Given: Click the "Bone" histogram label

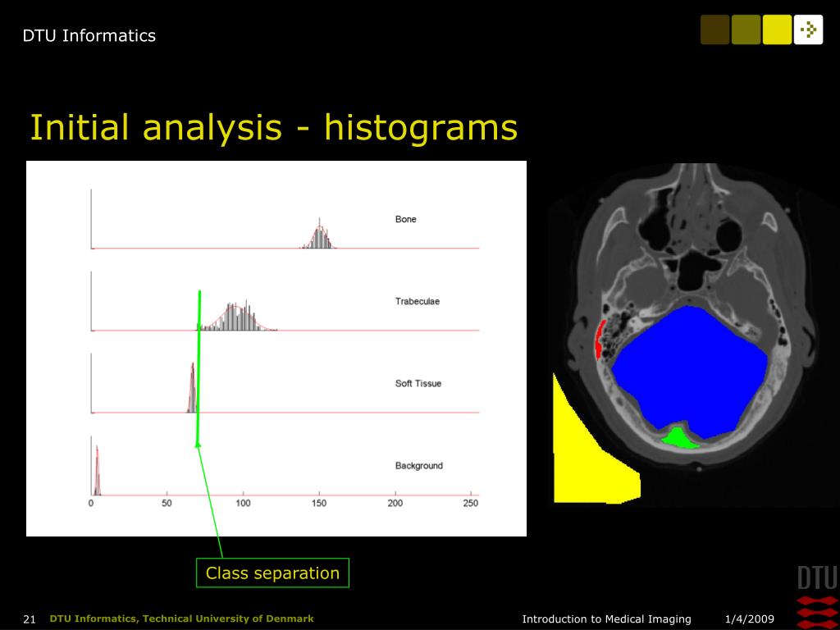Looking at the screenshot, I should click(405, 219).
